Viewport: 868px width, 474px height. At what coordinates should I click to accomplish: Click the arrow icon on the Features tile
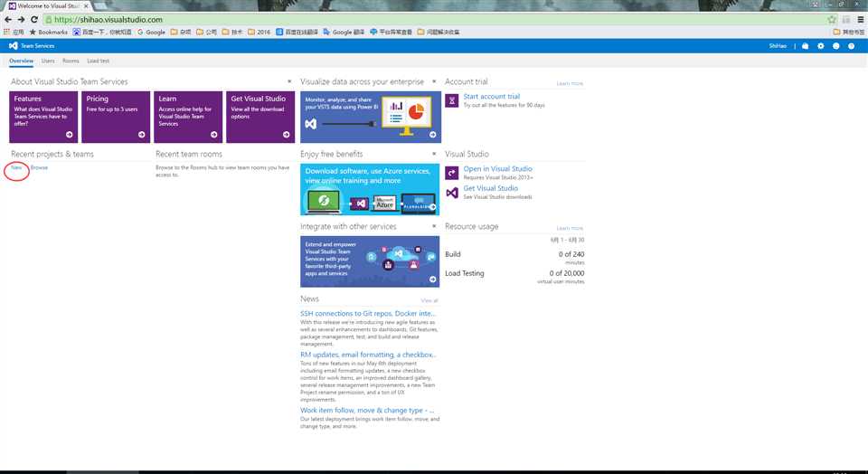pyautogui.click(x=70, y=135)
